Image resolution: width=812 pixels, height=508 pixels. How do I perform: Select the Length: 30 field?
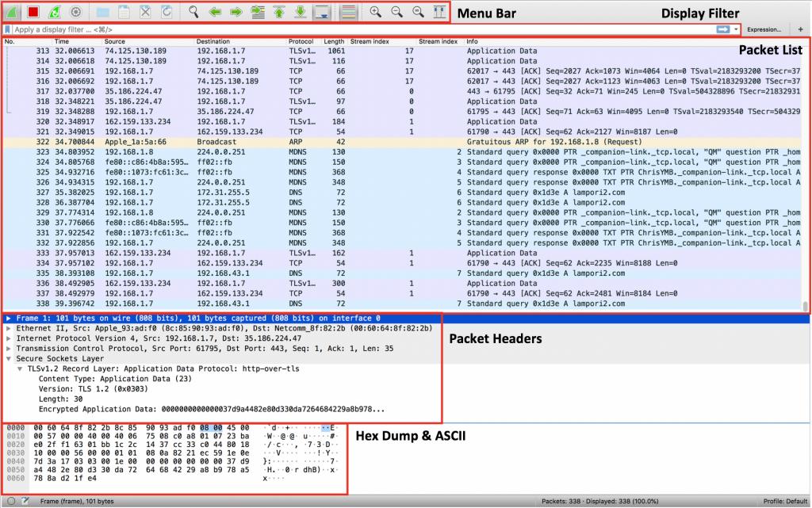[x=60, y=399]
